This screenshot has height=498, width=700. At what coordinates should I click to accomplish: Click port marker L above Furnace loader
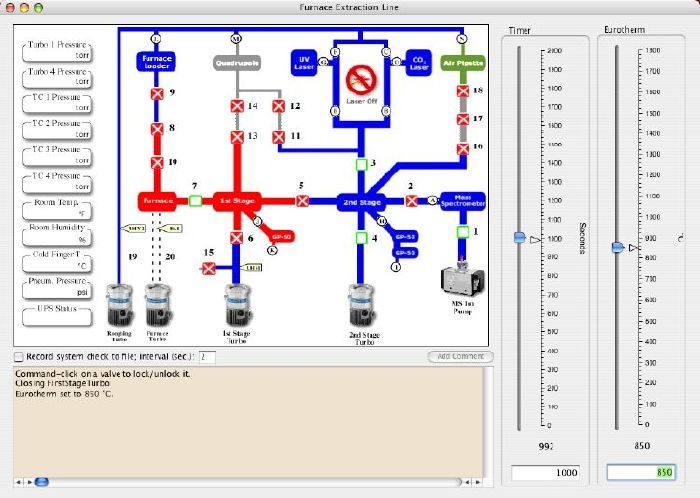click(156, 39)
